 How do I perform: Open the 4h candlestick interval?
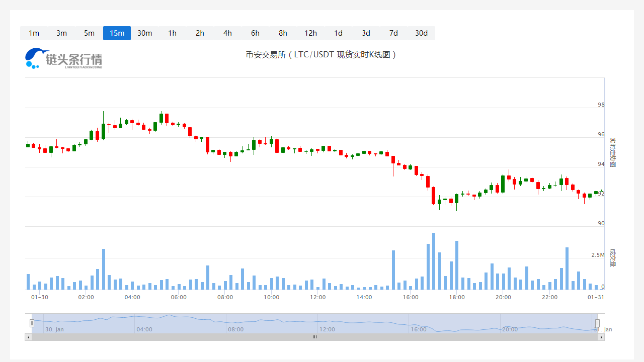click(227, 33)
